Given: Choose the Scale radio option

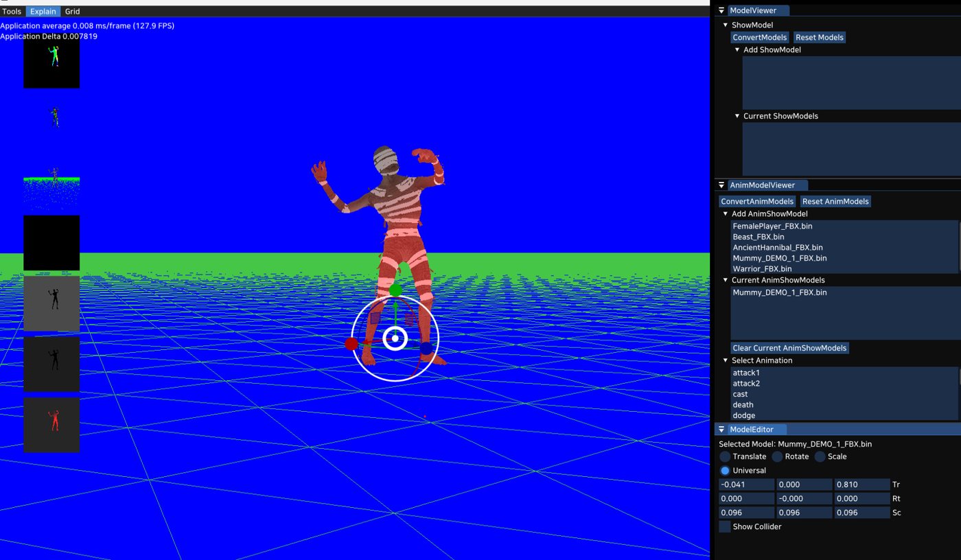Looking at the screenshot, I should (x=820, y=456).
